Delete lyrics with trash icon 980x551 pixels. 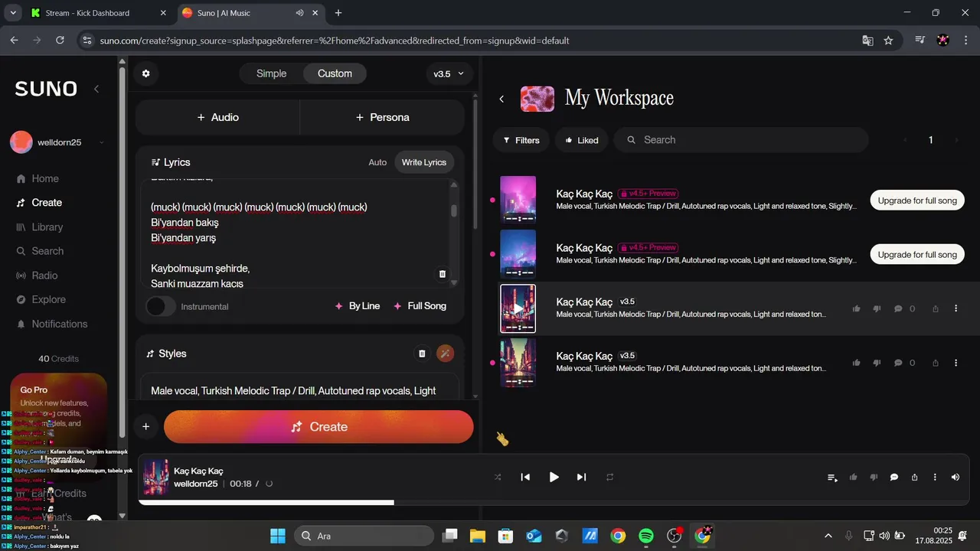tap(442, 274)
